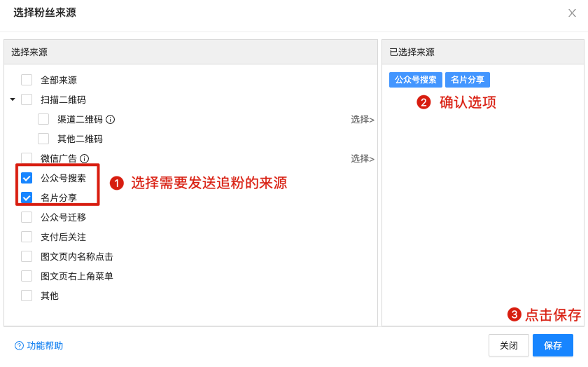Uncheck the 名片分享 checkbox

tap(27, 198)
